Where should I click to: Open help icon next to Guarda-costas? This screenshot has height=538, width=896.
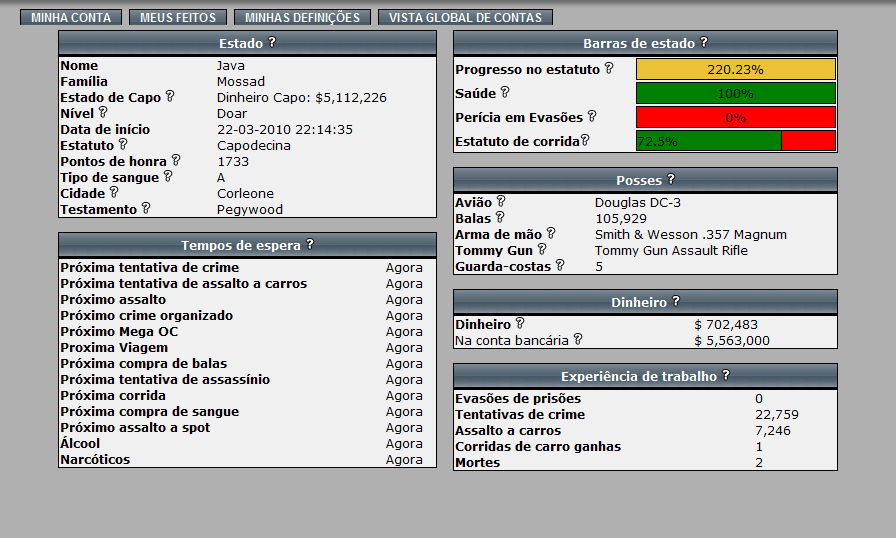(x=560, y=265)
